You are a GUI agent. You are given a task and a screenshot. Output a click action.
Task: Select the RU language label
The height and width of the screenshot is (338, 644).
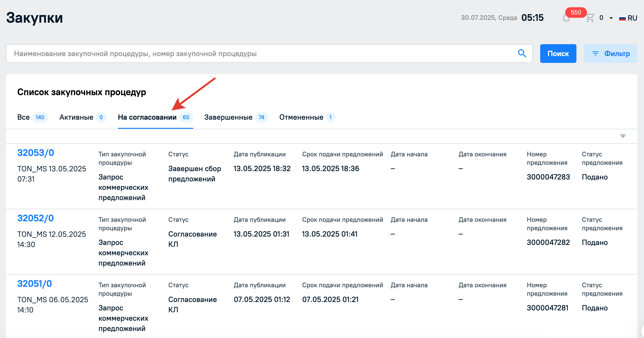pos(632,18)
